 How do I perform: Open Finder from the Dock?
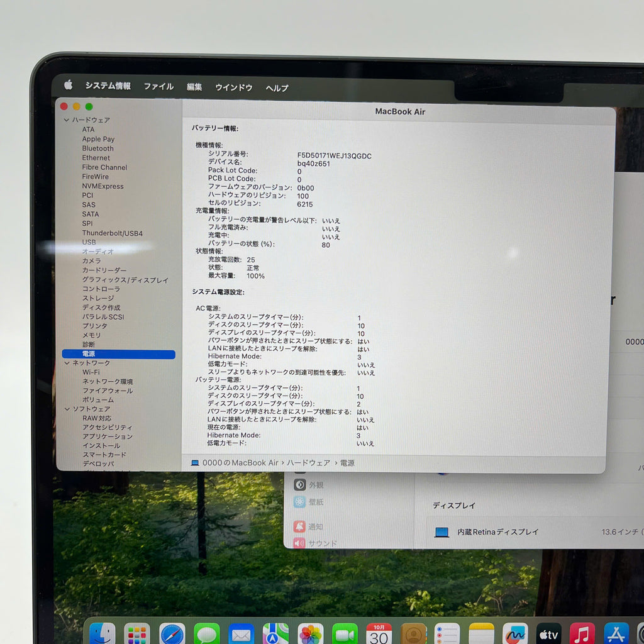pos(102,634)
